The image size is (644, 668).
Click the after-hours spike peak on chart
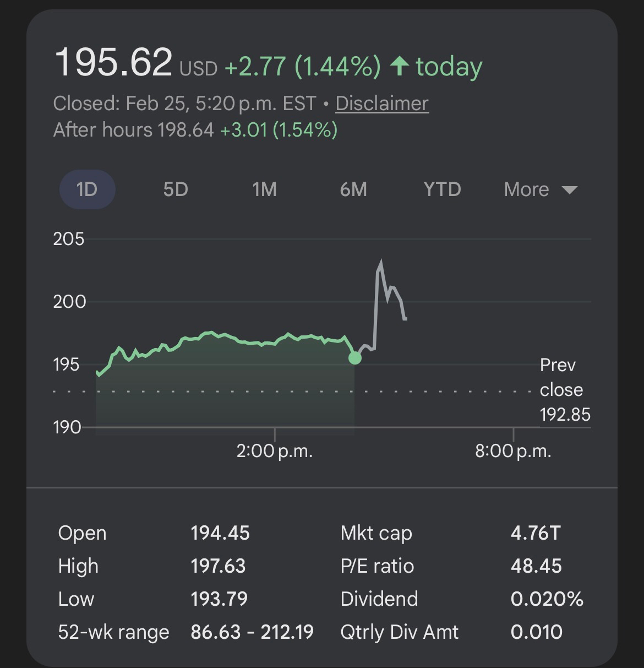[x=380, y=262]
